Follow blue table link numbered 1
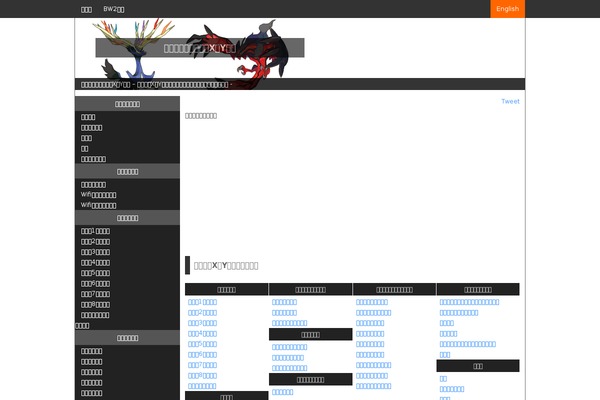Viewport: 600px width, 400px height. 202,302
